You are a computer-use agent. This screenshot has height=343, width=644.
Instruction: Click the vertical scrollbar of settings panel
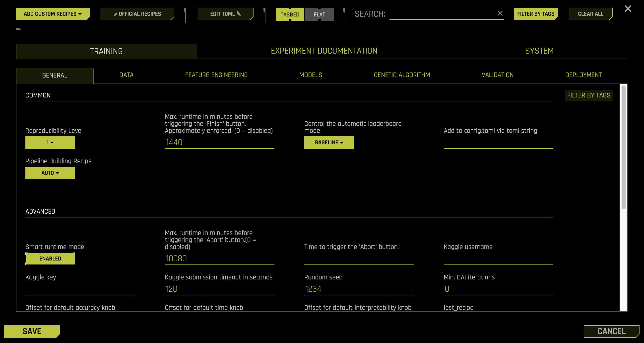click(623, 148)
